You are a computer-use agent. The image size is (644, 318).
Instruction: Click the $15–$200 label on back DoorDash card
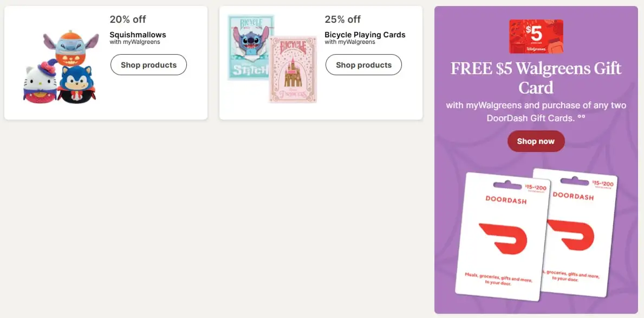[602, 184]
